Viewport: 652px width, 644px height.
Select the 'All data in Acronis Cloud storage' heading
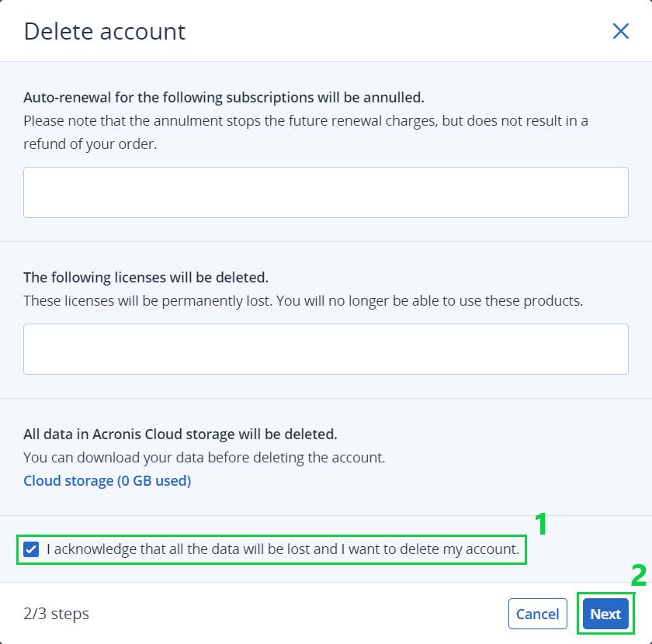[x=180, y=434]
